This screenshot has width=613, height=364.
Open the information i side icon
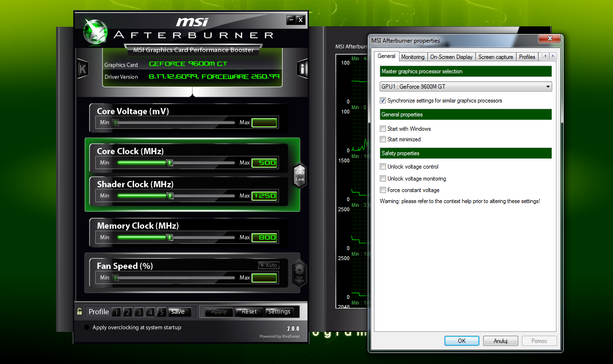(x=302, y=69)
